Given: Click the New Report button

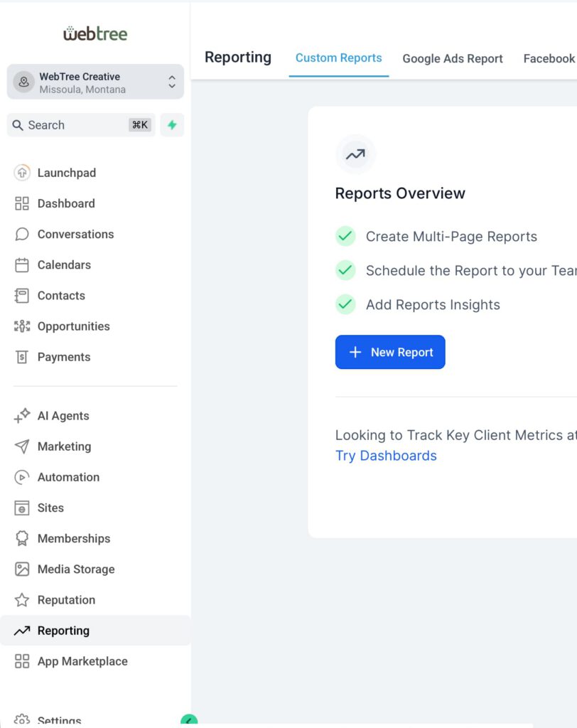Looking at the screenshot, I should (390, 352).
